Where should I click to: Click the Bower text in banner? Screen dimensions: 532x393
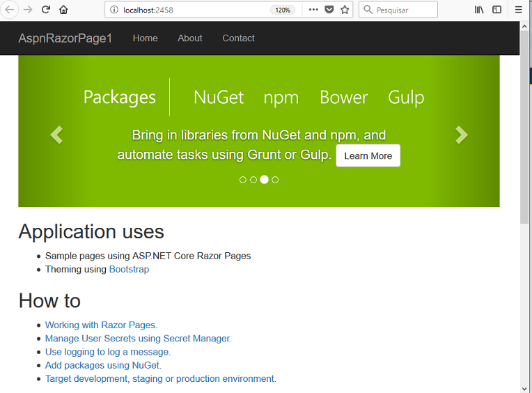(344, 98)
